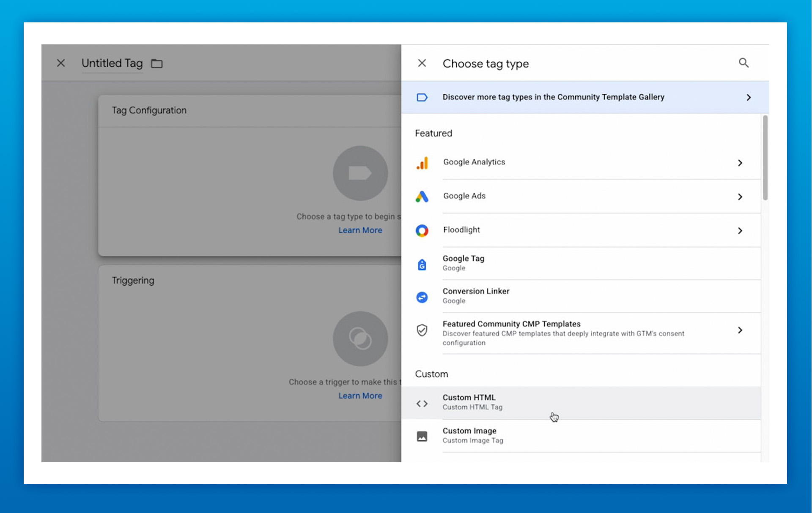The width and height of the screenshot is (812, 513).
Task: Click the 'Google' subtitle under Google Tag
Action: point(454,268)
